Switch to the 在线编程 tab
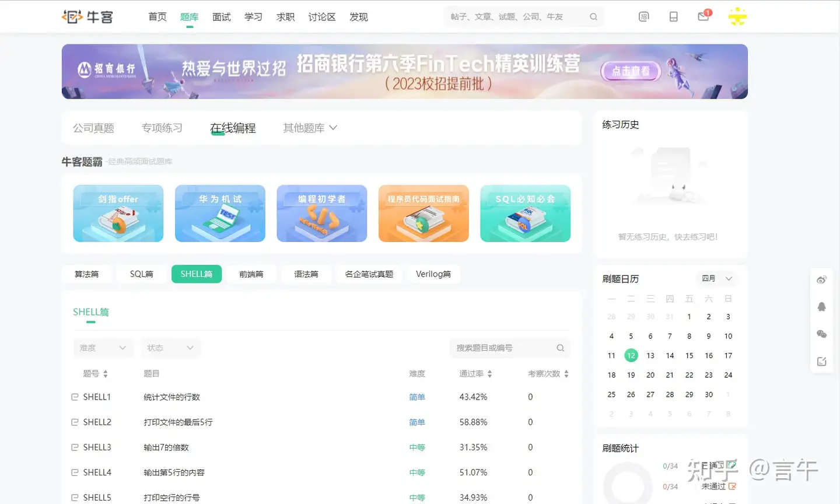Image resolution: width=840 pixels, height=504 pixels. [x=233, y=127]
